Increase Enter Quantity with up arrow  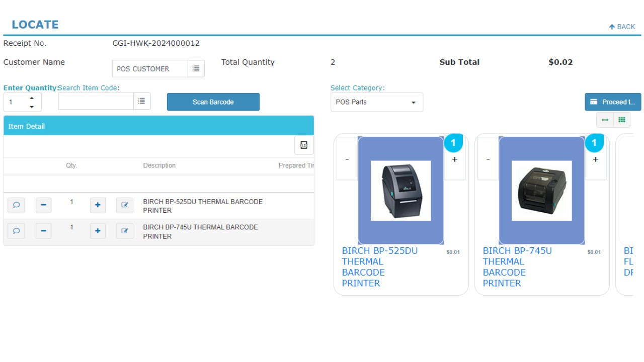click(32, 98)
